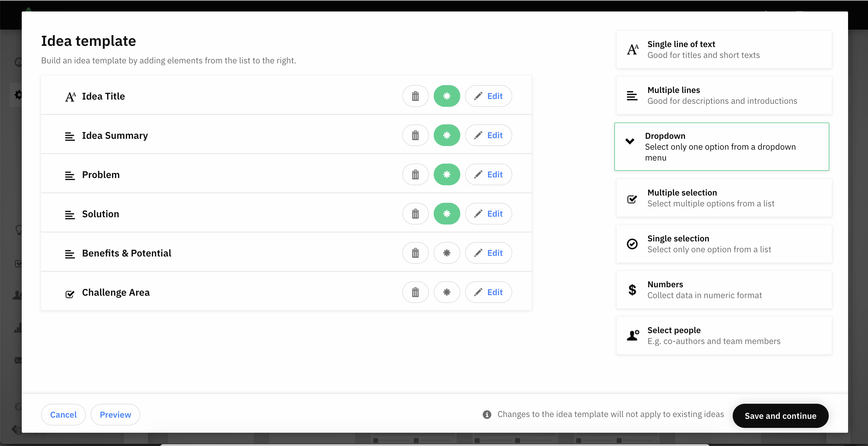Viewport: 868px width, 446px height.
Task: Select the Problem row label
Action: pos(101,175)
